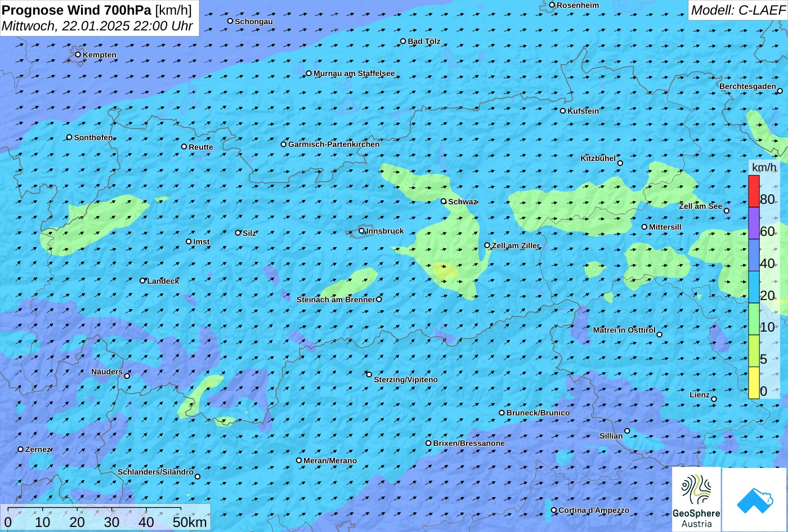Select the Zernez city marker
The width and height of the screenshot is (788, 532).
21,449
